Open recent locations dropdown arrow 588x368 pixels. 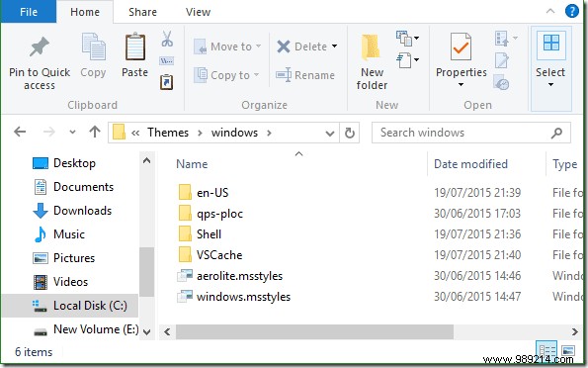[72, 133]
